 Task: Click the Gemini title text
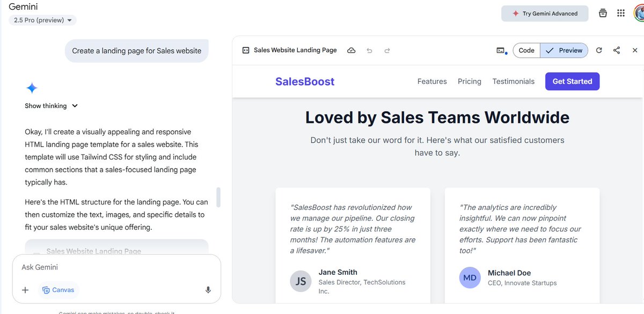tap(23, 7)
